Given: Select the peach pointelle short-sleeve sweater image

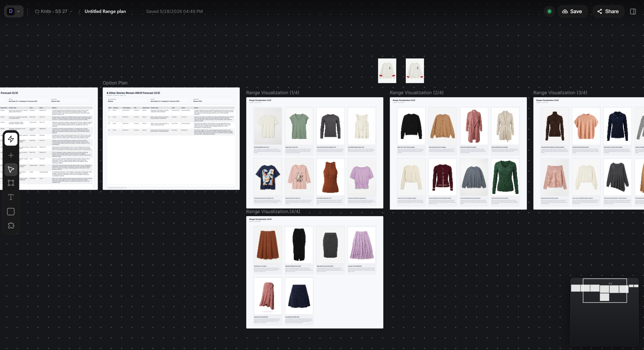Looking at the screenshot, I should (586, 126).
